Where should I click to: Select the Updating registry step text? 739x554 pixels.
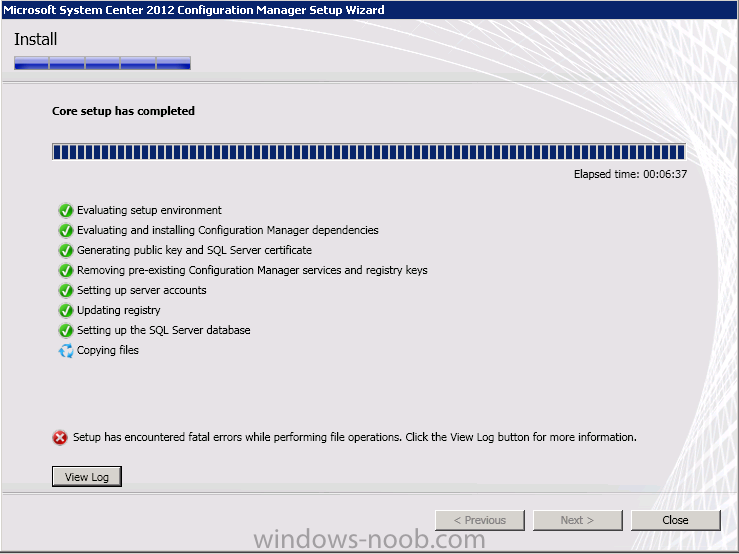point(118,310)
